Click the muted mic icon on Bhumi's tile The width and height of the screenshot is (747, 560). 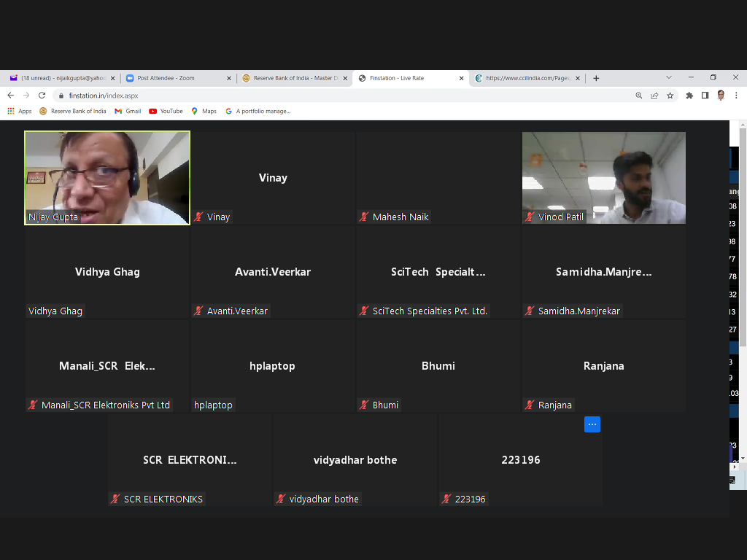(x=364, y=405)
